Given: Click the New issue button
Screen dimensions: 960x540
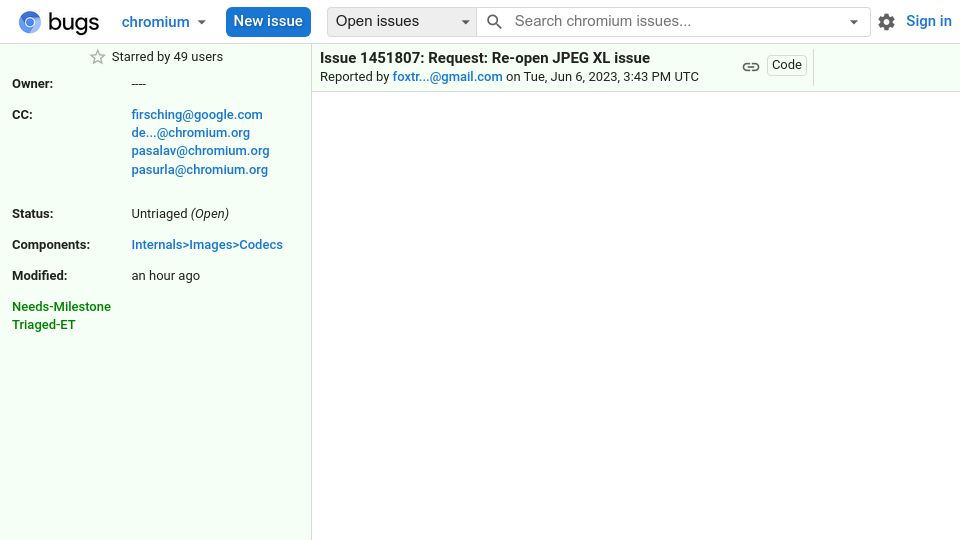Looking at the screenshot, I should pos(268,22).
